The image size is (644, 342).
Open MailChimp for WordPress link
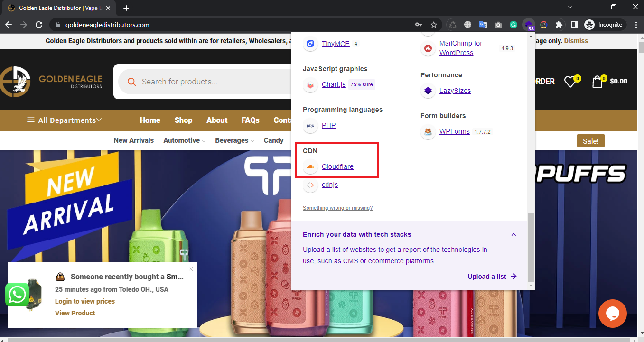point(461,48)
